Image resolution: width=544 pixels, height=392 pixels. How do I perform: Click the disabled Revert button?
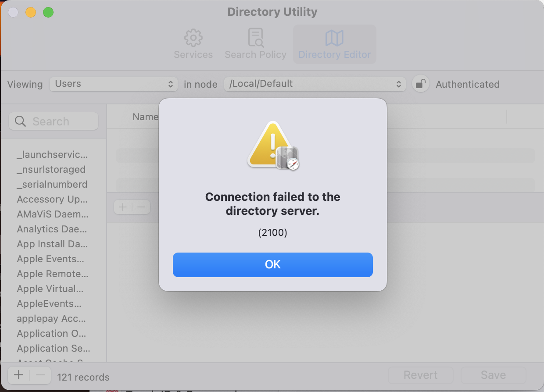pos(420,375)
